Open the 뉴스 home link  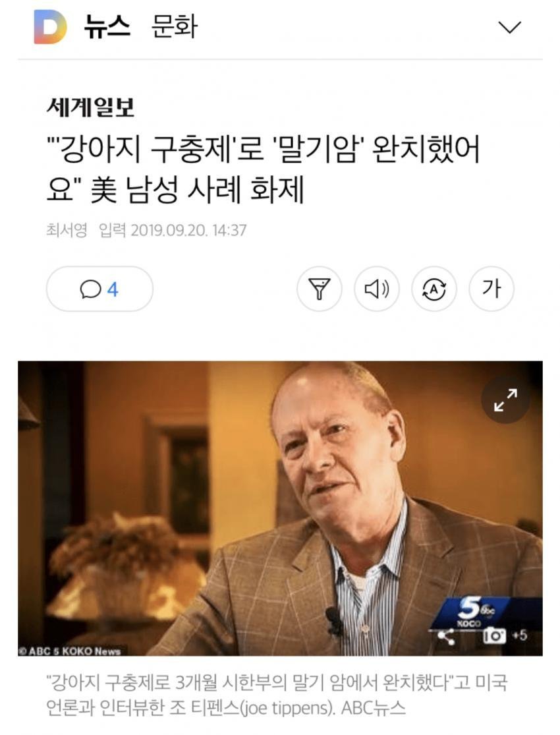tap(107, 27)
